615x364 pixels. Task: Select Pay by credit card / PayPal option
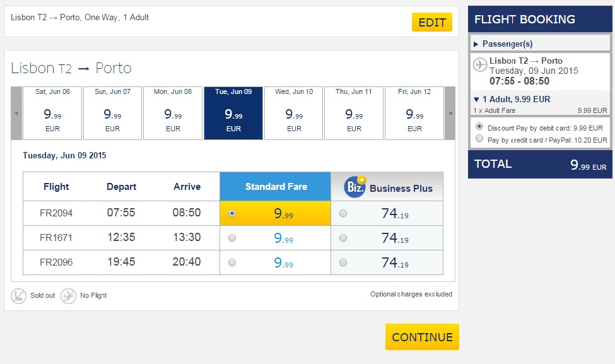pyautogui.click(x=479, y=138)
